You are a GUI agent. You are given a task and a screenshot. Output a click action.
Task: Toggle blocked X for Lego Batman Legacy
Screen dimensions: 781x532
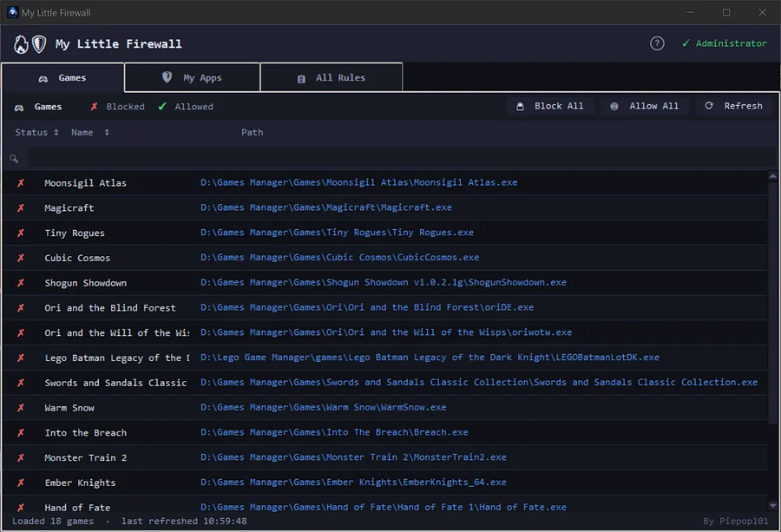pos(21,358)
